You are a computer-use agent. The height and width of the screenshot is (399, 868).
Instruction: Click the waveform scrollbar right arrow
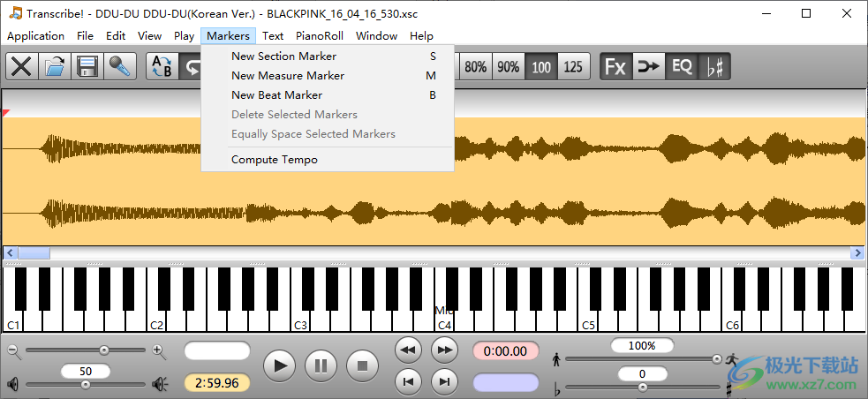tap(857, 252)
